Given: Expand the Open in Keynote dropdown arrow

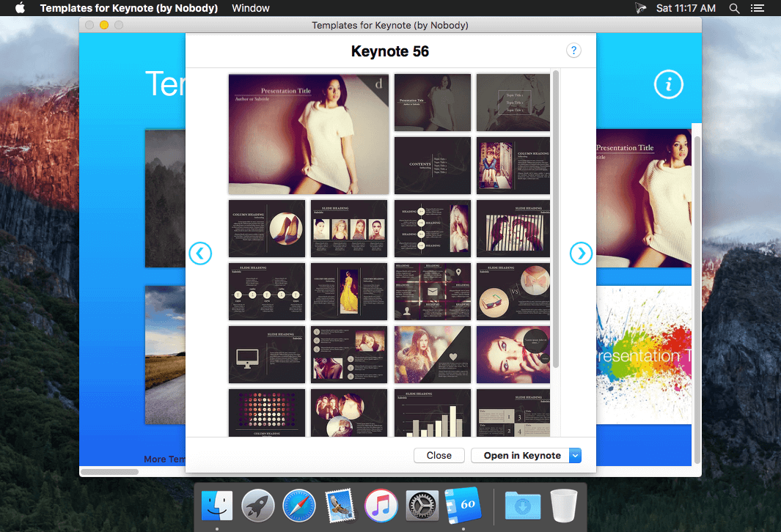Looking at the screenshot, I should point(575,455).
